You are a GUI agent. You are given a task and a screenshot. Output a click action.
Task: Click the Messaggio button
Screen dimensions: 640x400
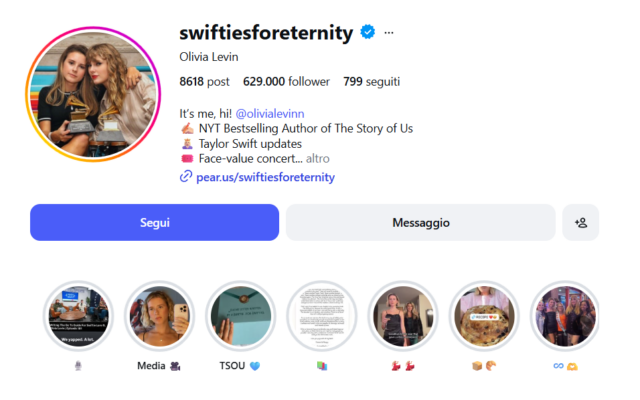(420, 222)
